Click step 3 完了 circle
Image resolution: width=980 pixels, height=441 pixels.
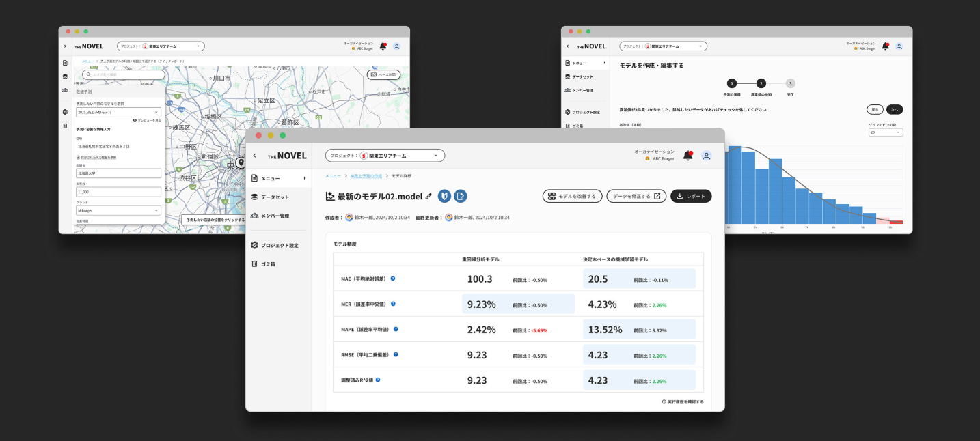pyautogui.click(x=791, y=83)
